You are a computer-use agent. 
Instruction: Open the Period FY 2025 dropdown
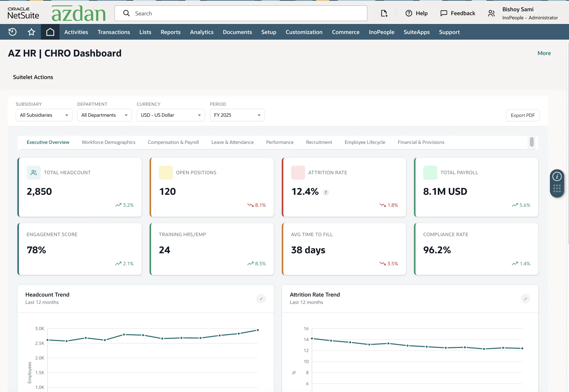point(237,115)
